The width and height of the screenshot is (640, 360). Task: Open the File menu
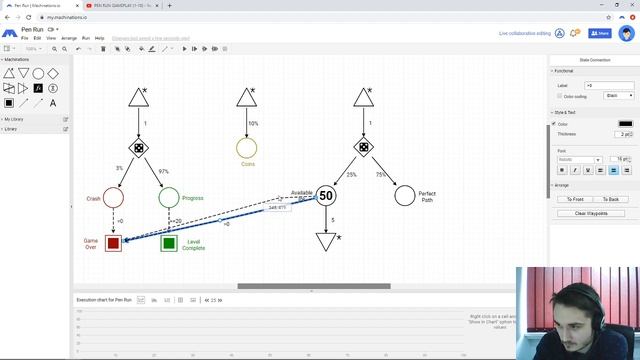(24, 38)
